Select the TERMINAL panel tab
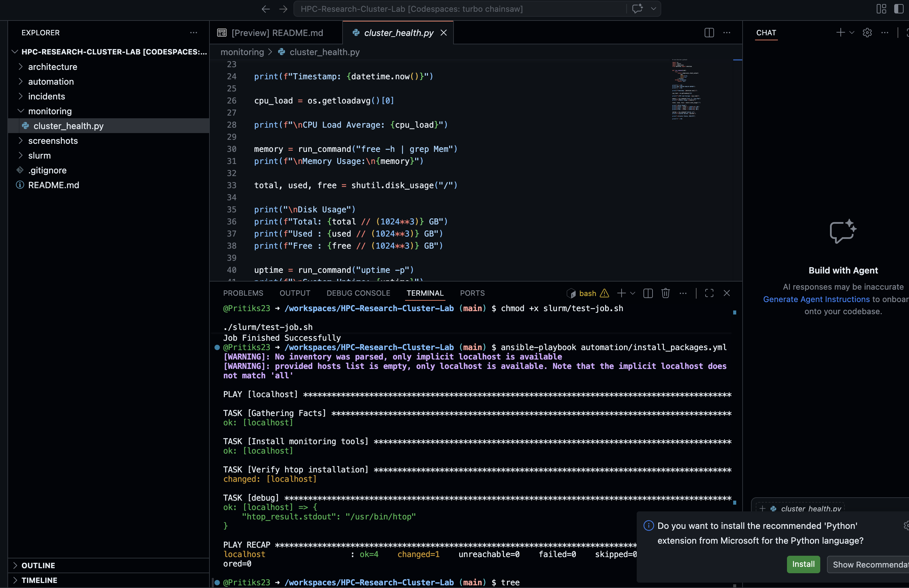Image resolution: width=909 pixels, height=588 pixels. (425, 293)
